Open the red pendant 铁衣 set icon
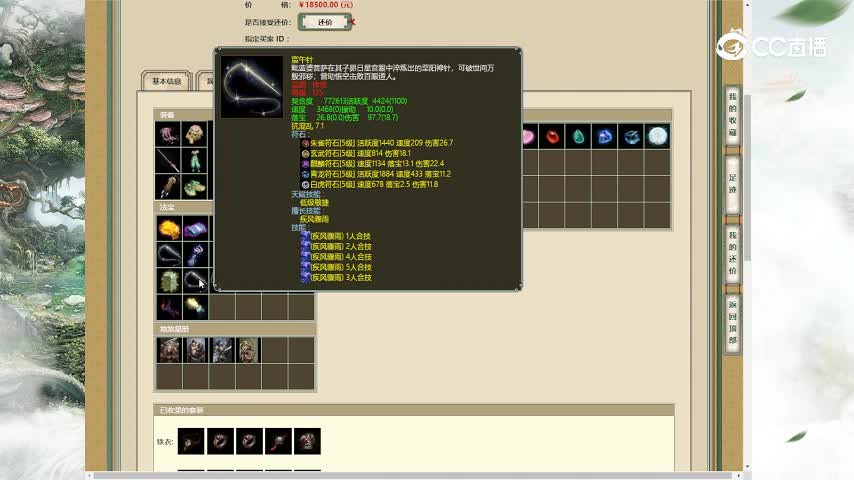Viewport: 854px width, 480px height. point(278,441)
